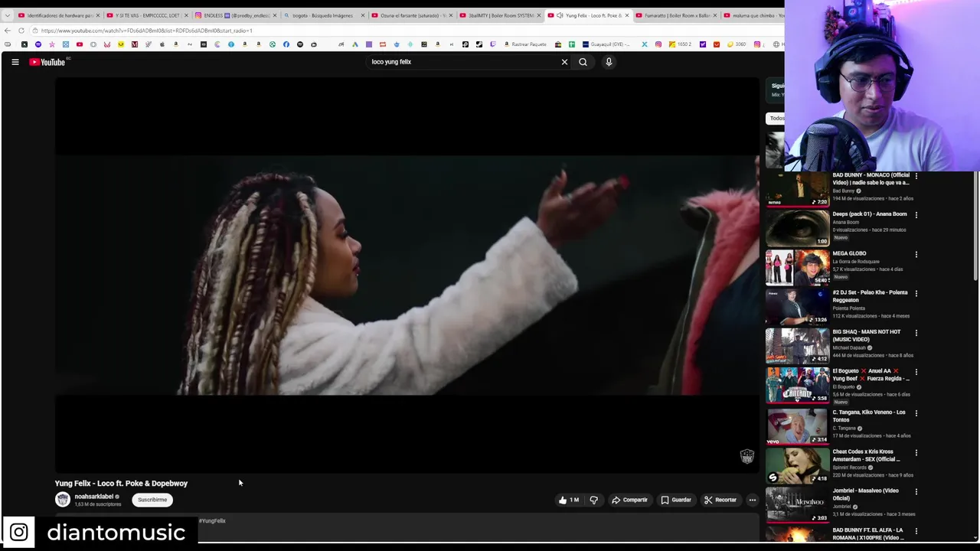Create a clip with Recortar
The width and height of the screenshot is (980, 551).
[x=720, y=500]
